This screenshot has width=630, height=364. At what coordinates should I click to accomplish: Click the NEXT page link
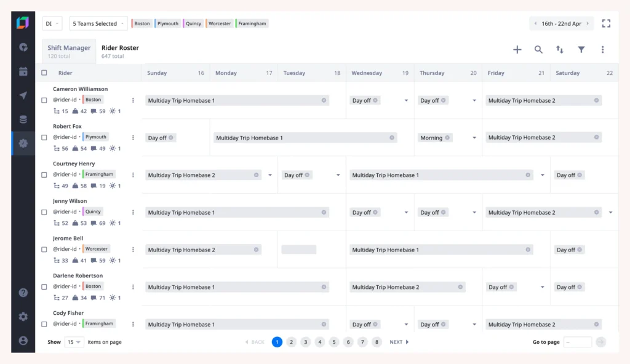pyautogui.click(x=399, y=342)
